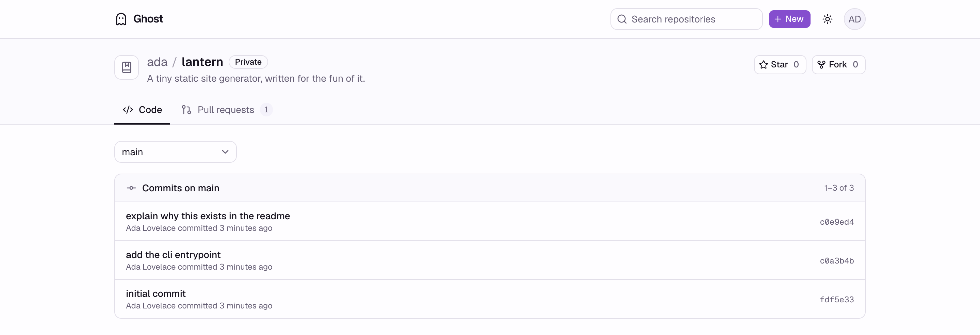Open the 'add the cli entrypoint' commit

pyautogui.click(x=173, y=255)
